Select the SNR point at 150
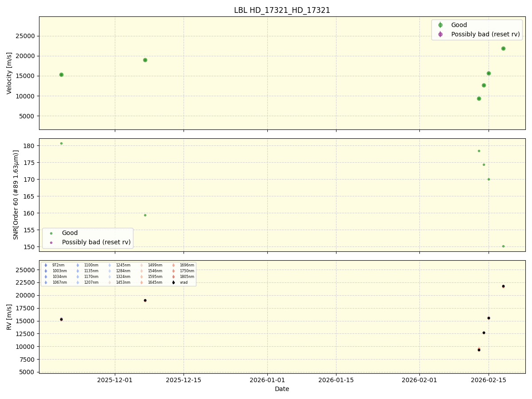532x399 pixels. 503,246
